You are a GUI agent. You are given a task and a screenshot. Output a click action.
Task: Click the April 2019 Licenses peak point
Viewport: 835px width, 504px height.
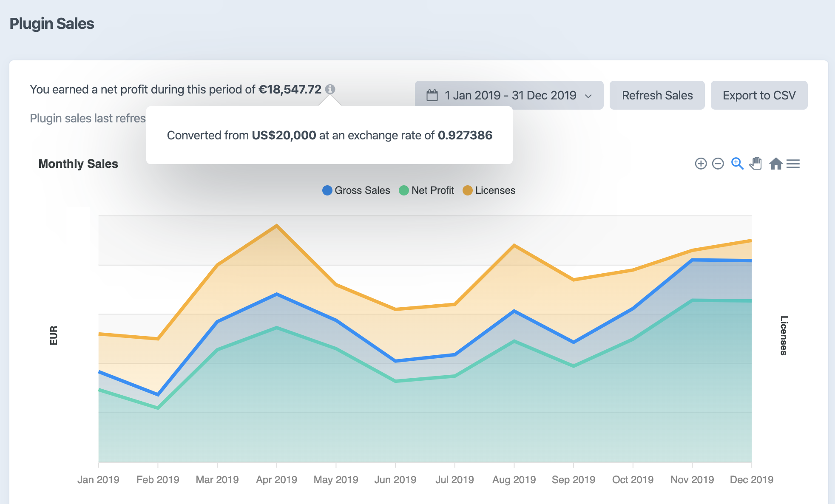277,225
